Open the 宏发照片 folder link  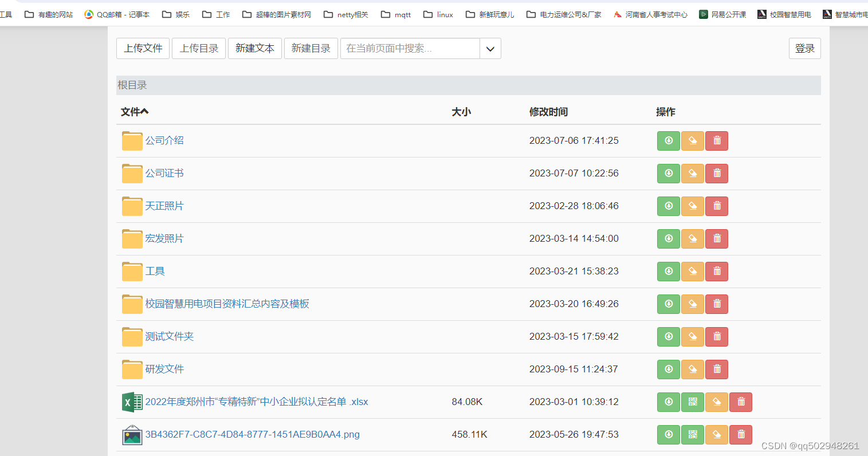tap(164, 238)
